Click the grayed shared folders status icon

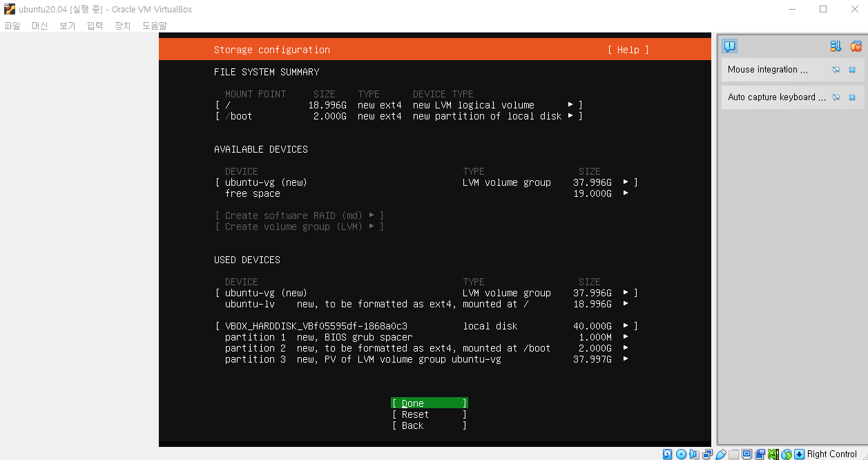(x=733, y=454)
